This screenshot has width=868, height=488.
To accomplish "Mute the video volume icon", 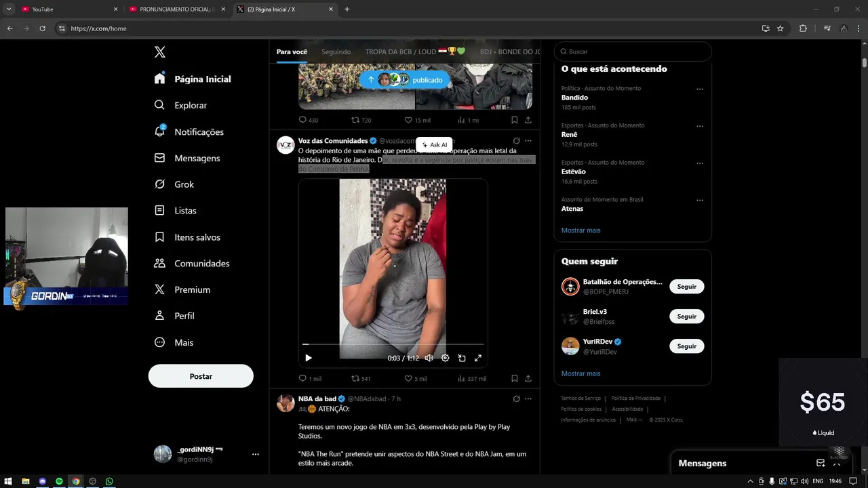I will point(429,358).
